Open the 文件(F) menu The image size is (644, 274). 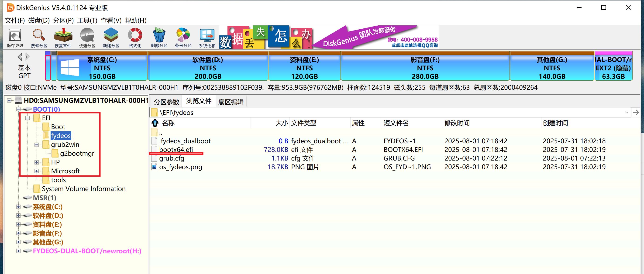15,20
